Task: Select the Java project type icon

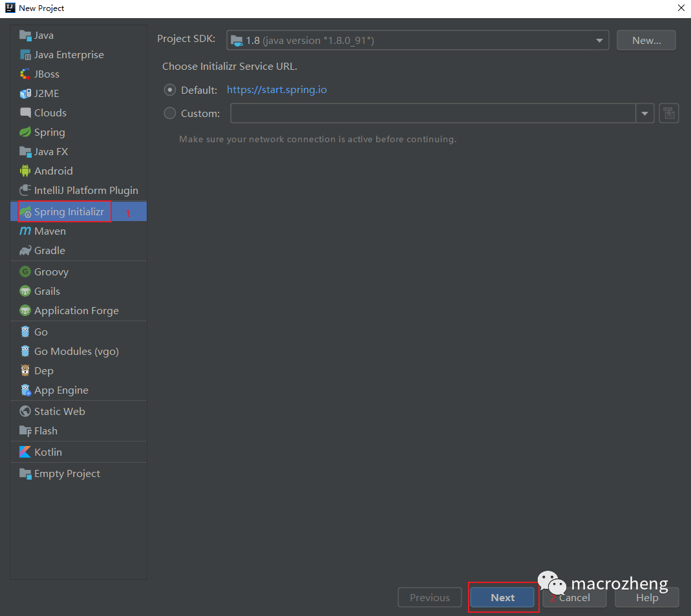Action: point(25,36)
